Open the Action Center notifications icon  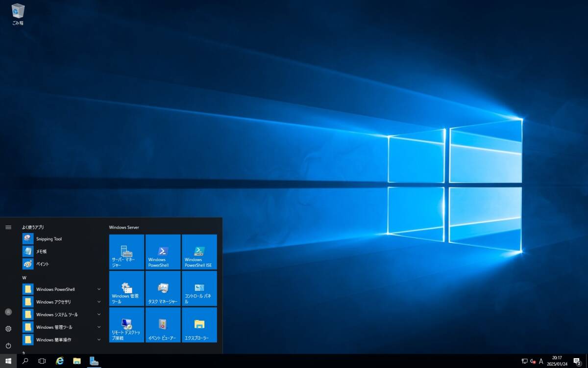tap(578, 361)
